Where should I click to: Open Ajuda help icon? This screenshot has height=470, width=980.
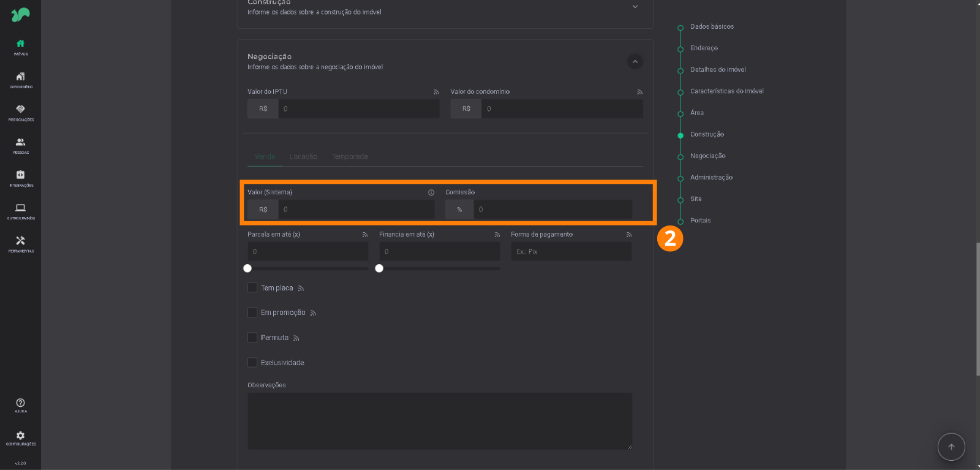(x=20, y=406)
